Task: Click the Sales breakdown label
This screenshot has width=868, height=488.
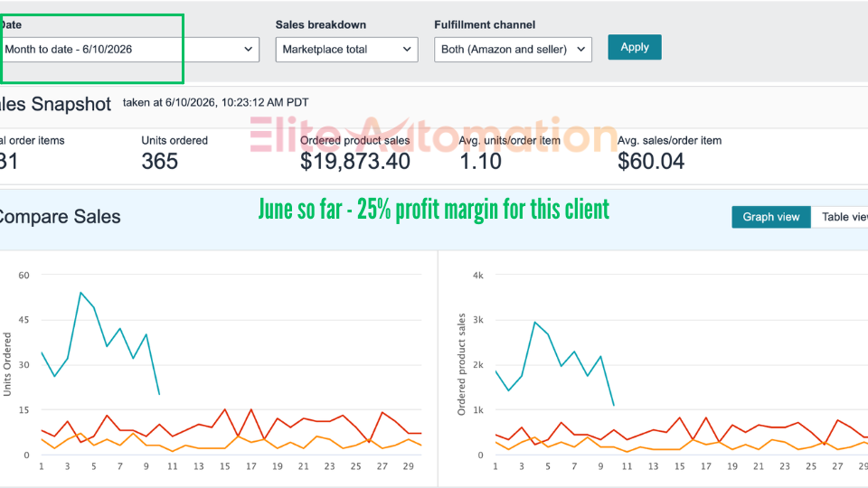Action: coord(320,25)
